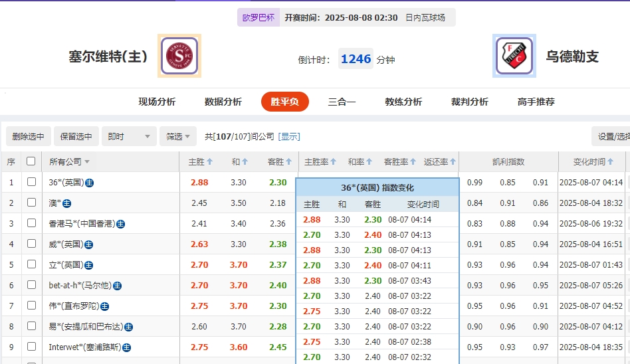The image size is (630, 364).
Task: Switch to the 教练分析 tab
Action: click(x=403, y=102)
